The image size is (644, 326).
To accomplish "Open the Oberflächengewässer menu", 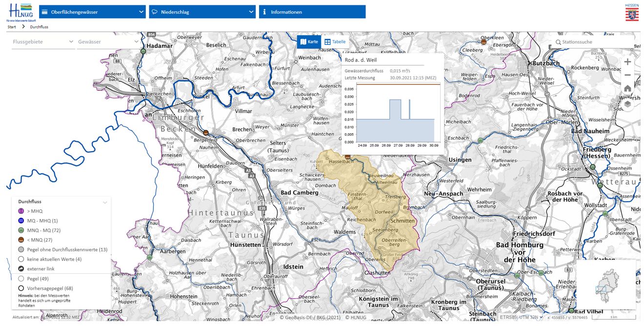I will [92, 12].
